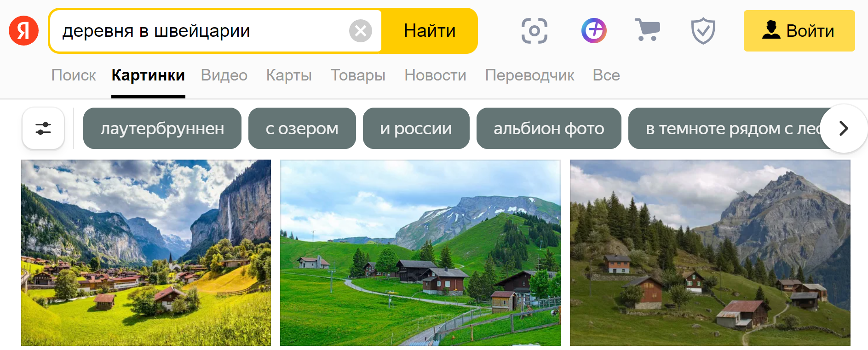Select the лаутербруннен suggestion chip
868x350 pixels.
(x=162, y=128)
